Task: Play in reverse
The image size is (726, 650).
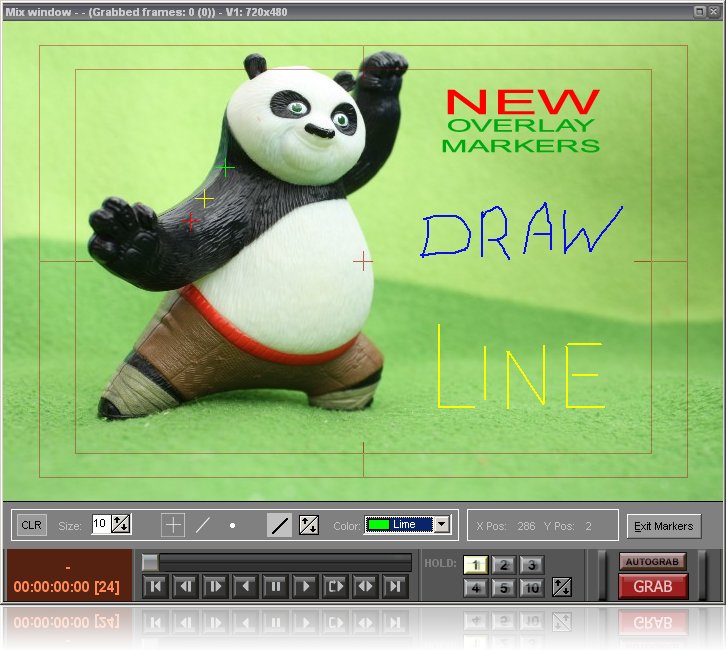Action: (x=245, y=587)
